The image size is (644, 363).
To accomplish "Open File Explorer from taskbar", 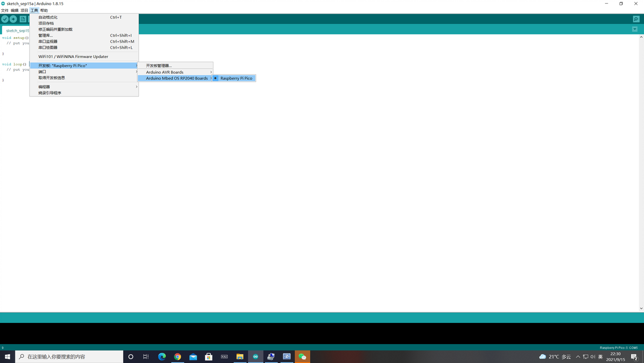I will [x=240, y=357].
